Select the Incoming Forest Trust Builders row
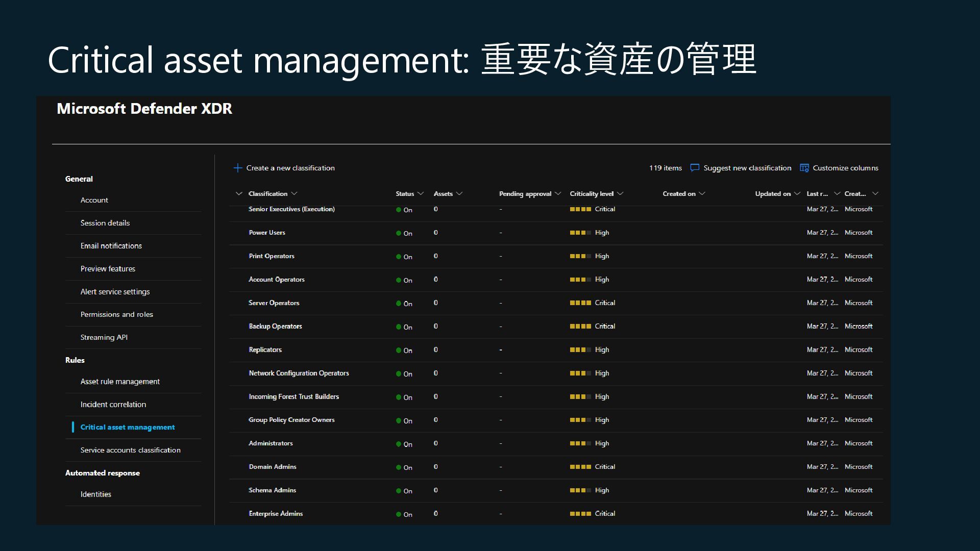The width and height of the screenshot is (980, 551). coord(293,396)
